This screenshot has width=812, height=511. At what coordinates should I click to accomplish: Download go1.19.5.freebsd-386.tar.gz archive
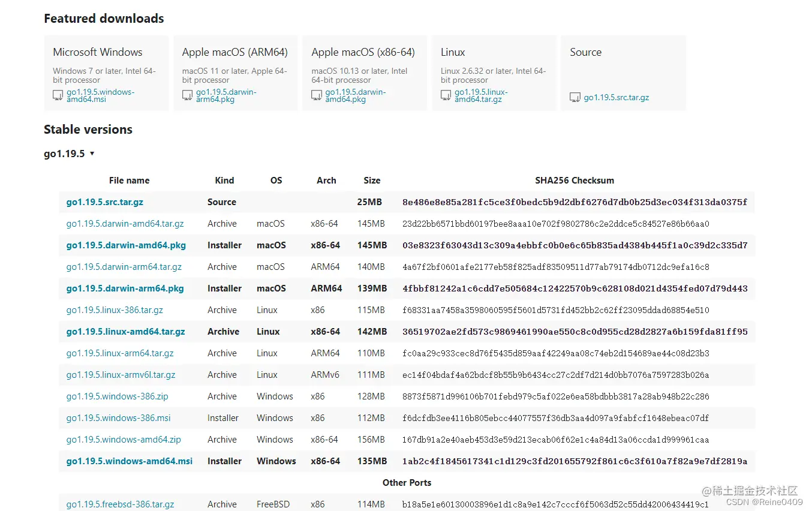pyautogui.click(x=121, y=504)
